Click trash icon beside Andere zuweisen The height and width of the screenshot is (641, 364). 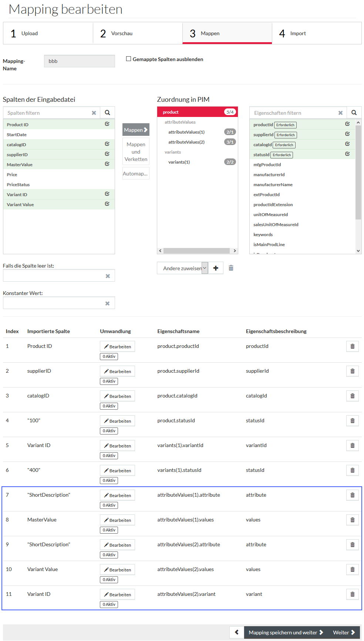[x=231, y=268]
